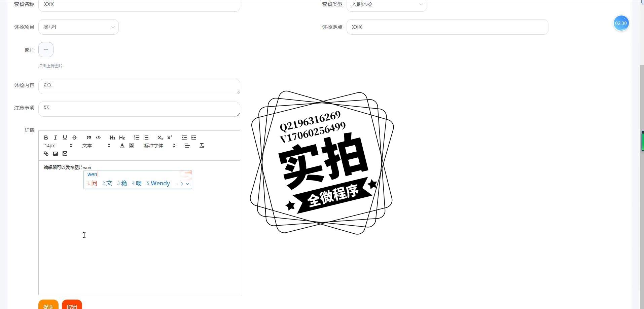Toggle bold formatting in editor toolbar
Viewport: 644px width, 309px height.
pos(46,138)
